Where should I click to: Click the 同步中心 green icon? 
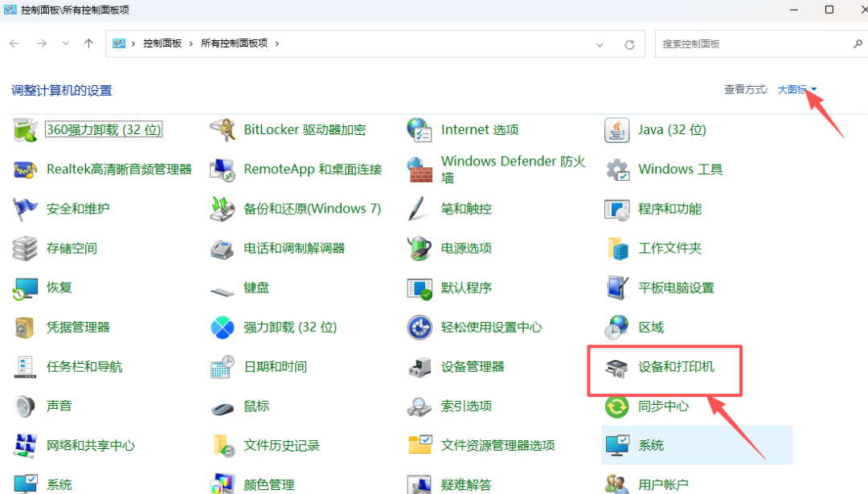coord(616,406)
